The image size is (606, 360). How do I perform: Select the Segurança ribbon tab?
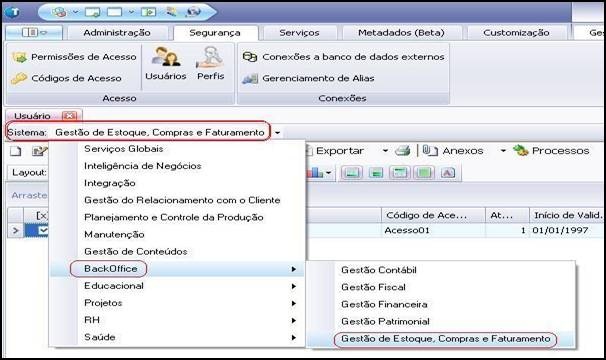tap(215, 33)
